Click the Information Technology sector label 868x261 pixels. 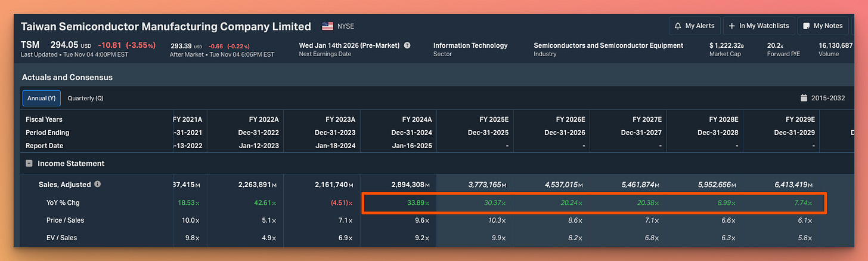pos(470,45)
